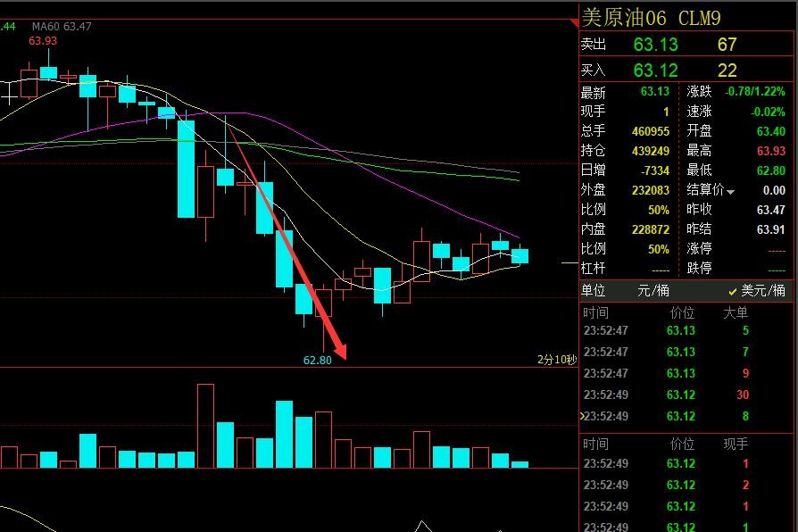Click the MA60 63.47 indicator label

[x=62, y=27]
